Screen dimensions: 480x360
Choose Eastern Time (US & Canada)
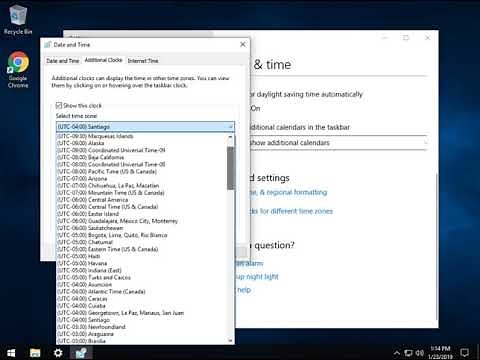coord(142,249)
